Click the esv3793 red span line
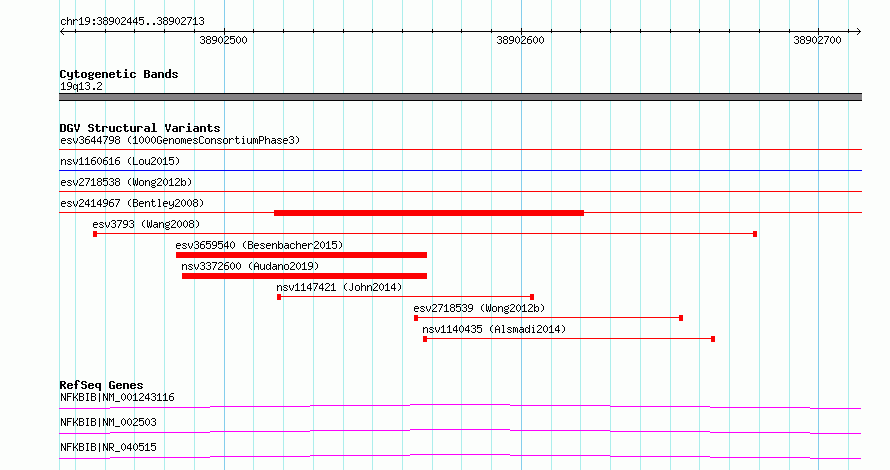The image size is (890, 470). pos(425,234)
